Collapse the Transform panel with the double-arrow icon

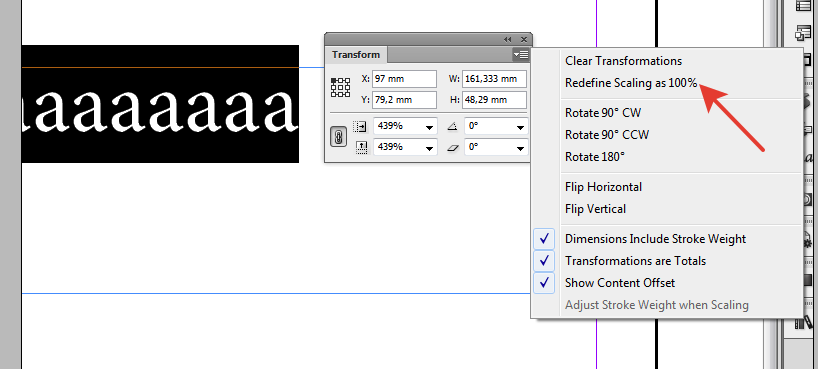tap(508, 40)
